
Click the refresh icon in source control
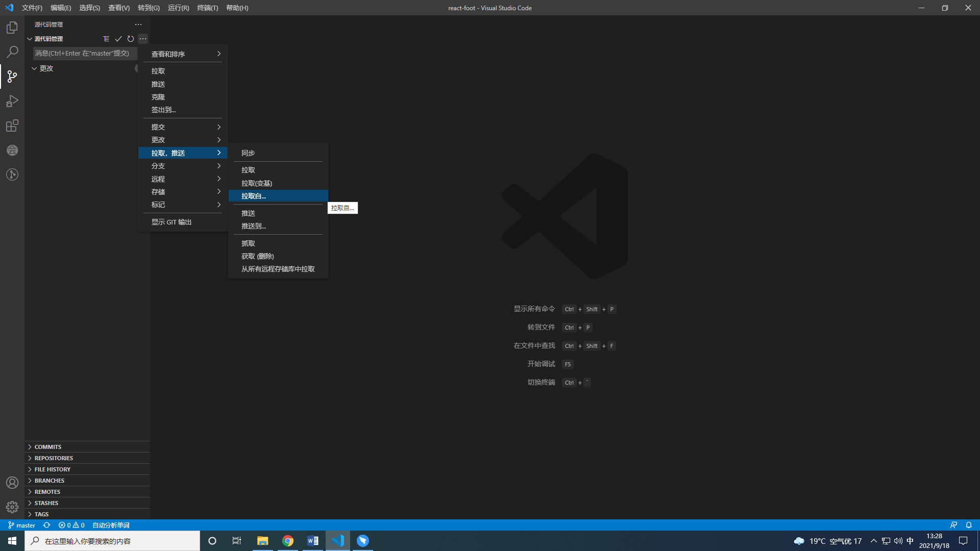point(131,39)
